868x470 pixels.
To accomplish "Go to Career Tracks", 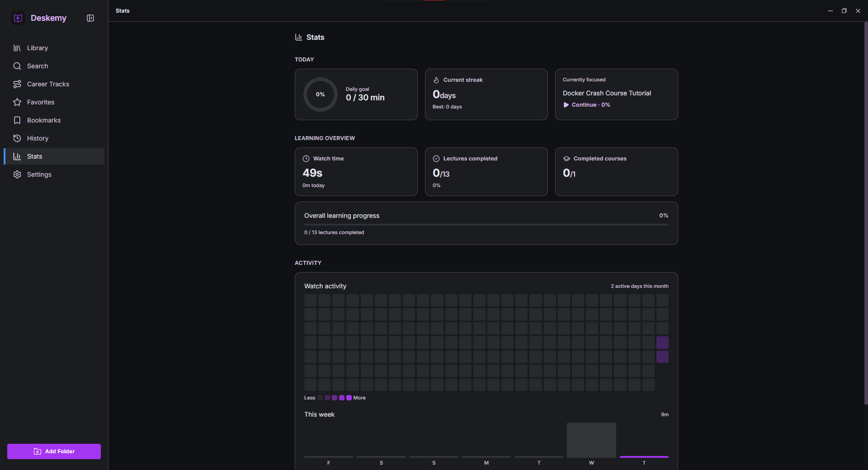I will pos(54,84).
